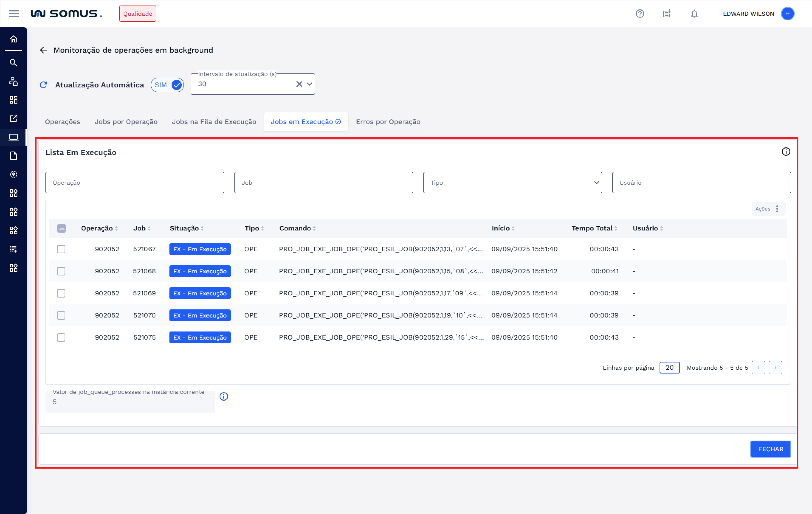The width and height of the screenshot is (812, 514).
Task: Click the FECHAR button
Action: (770, 449)
